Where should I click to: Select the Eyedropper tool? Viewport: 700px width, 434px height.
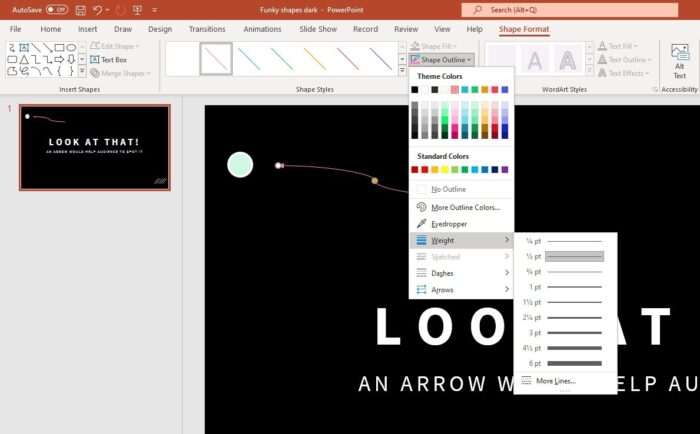point(461,224)
